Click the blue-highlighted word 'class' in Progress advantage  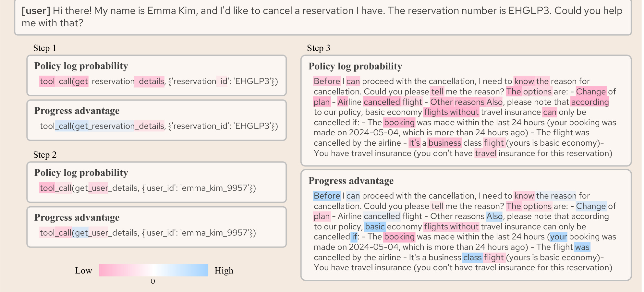pyautogui.click(x=472, y=257)
